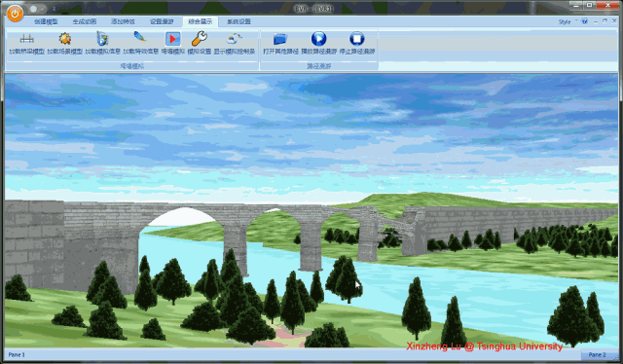623x364 pixels.
Task: Open simulation settings with the wrench icon
Action: tap(199, 39)
